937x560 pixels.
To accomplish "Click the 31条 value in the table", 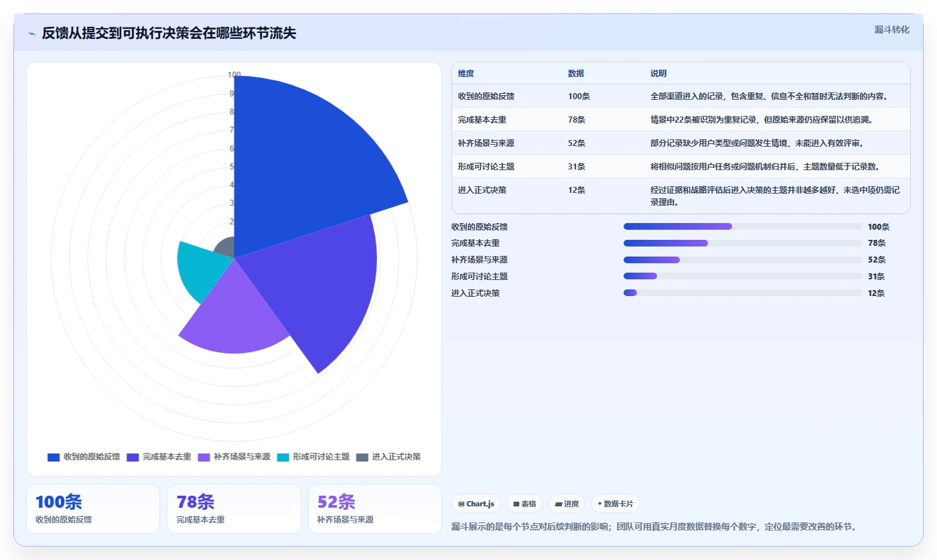I will point(577,167).
